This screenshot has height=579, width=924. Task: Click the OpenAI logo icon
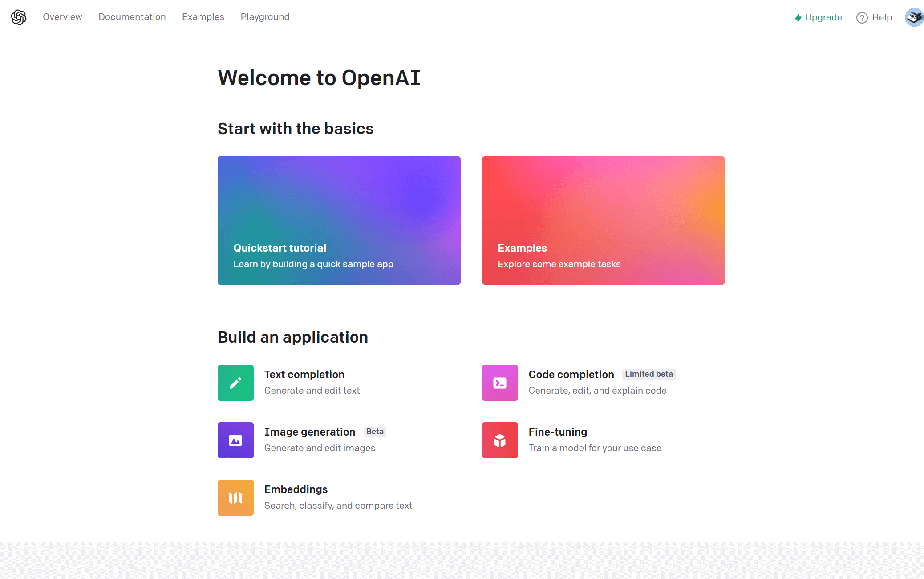tap(19, 17)
